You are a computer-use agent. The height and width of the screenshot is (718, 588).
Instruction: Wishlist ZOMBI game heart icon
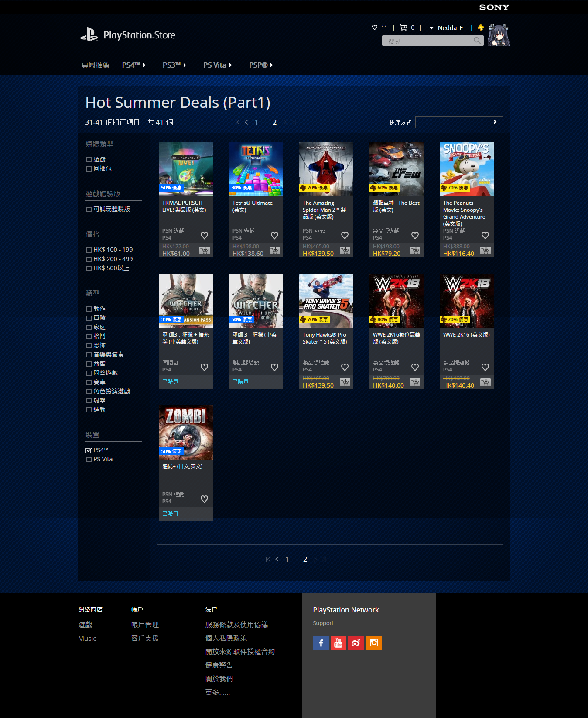tap(204, 499)
